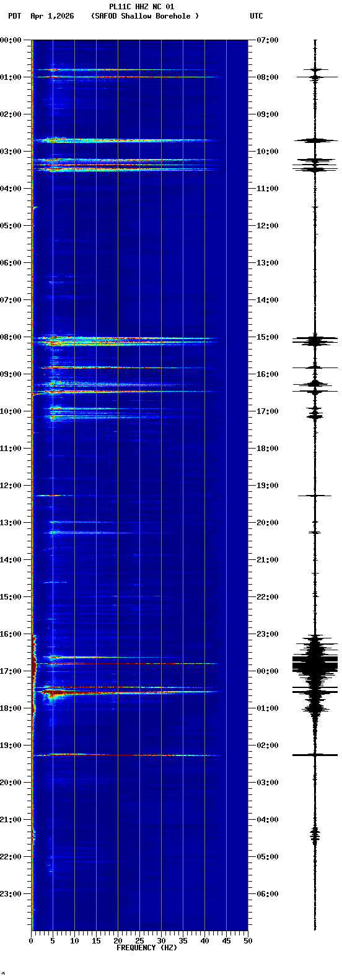Select the 06:00 label on PDT axis
Viewport: 342px width, 980px height.
tap(11, 263)
